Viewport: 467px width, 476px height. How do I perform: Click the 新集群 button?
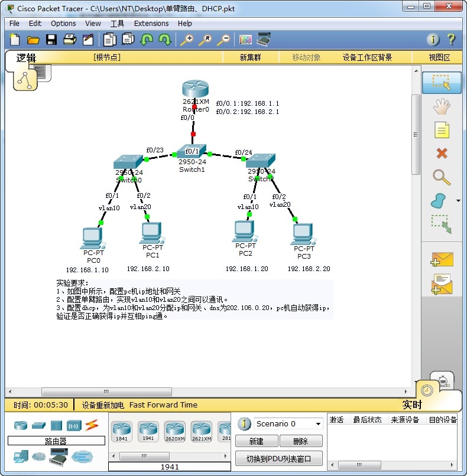click(x=251, y=57)
